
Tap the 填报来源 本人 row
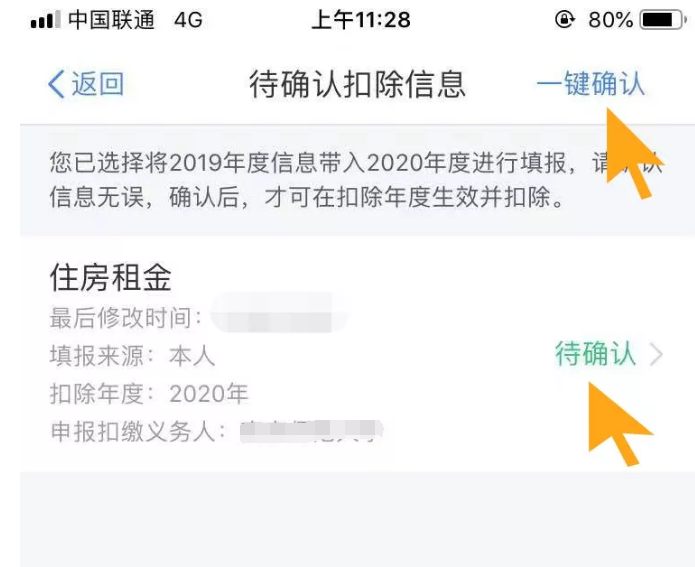132,356
